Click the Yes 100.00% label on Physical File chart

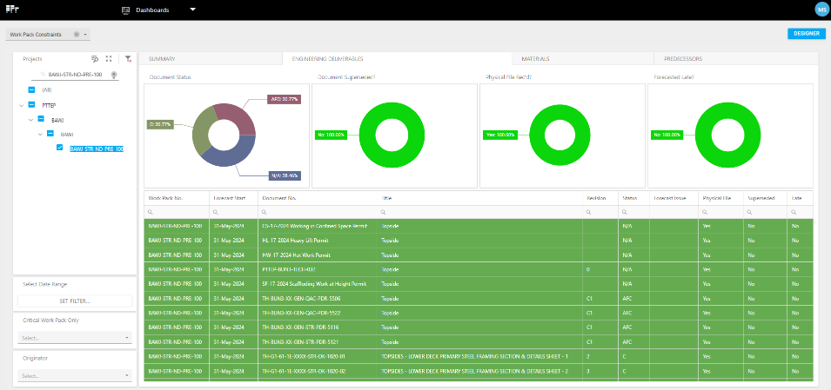pyautogui.click(x=499, y=135)
